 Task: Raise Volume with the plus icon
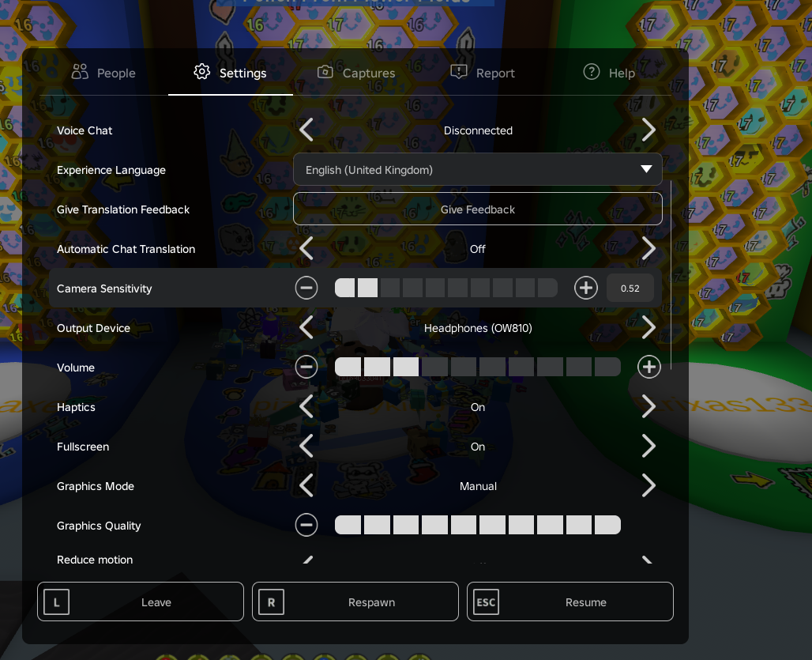pyautogui.click(x=648, y=367)
